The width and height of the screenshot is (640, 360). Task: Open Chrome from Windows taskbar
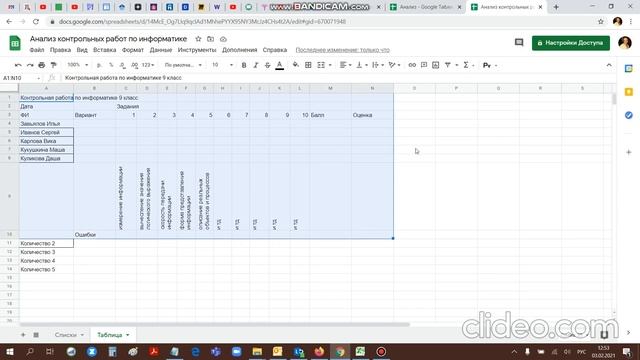tap(340, 351)
